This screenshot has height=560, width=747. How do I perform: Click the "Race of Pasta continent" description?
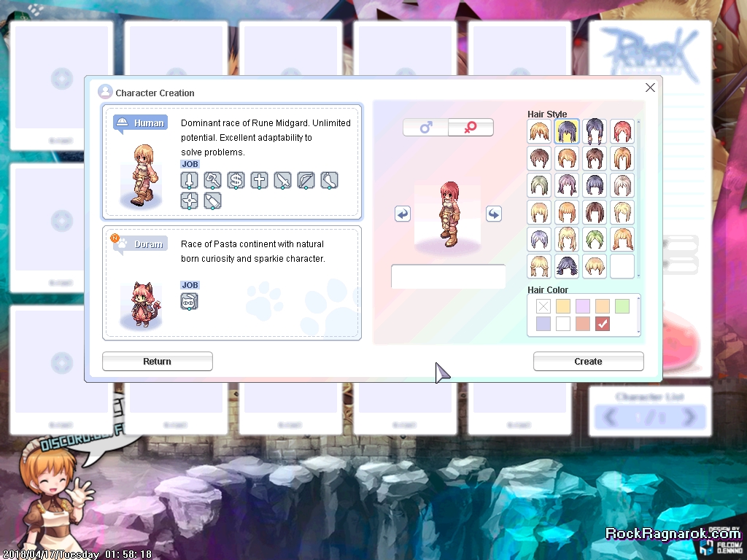point(253,251)
